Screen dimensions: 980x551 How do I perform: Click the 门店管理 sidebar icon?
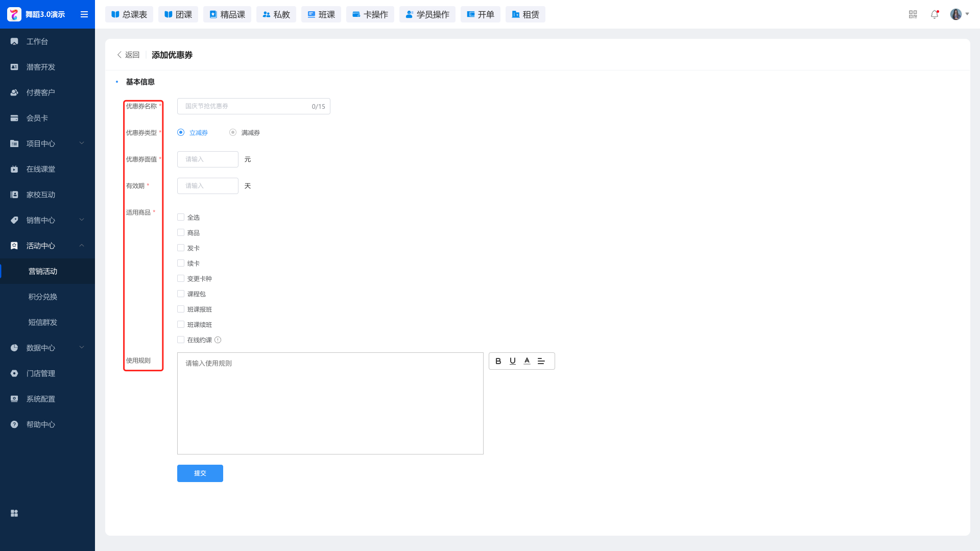[14, 373]
